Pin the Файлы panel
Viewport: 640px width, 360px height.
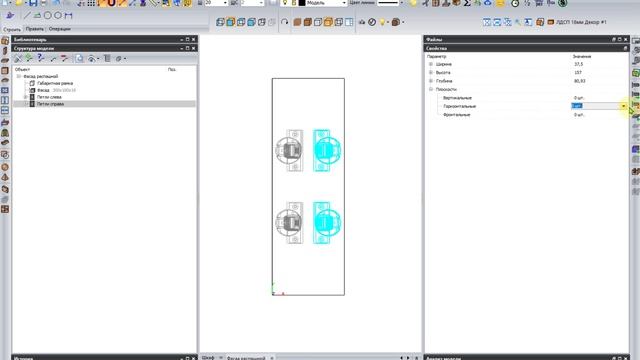click(613, 40)
